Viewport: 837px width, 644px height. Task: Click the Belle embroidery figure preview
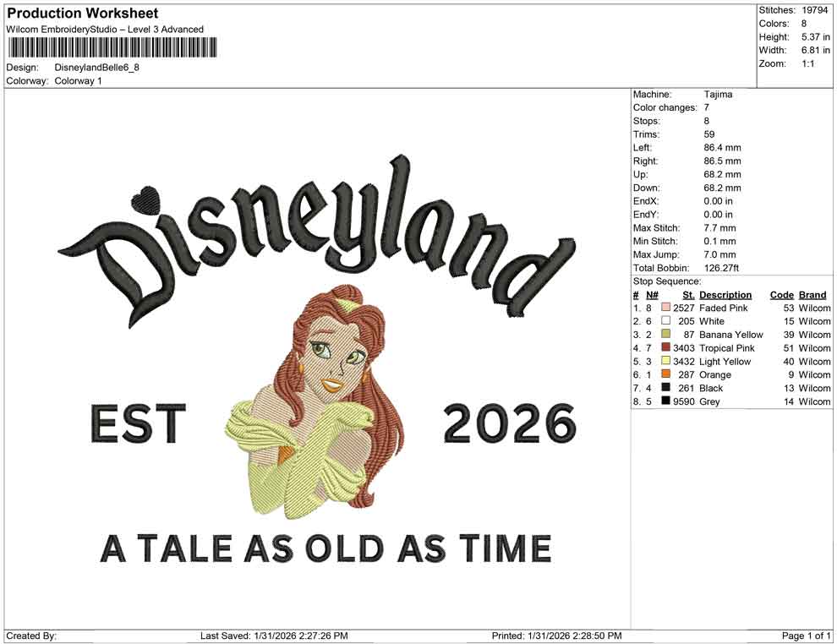pyautogui.click(x=314, y=403)
